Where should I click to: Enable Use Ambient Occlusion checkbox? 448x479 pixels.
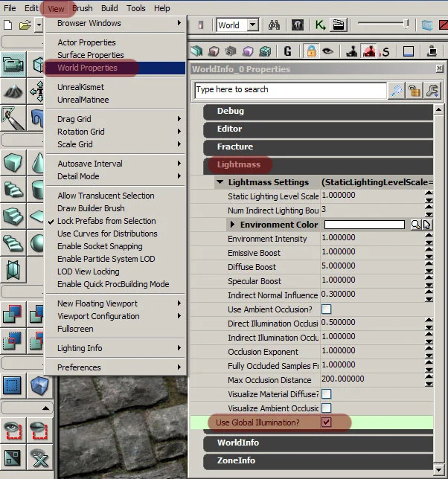pos(326,309)
